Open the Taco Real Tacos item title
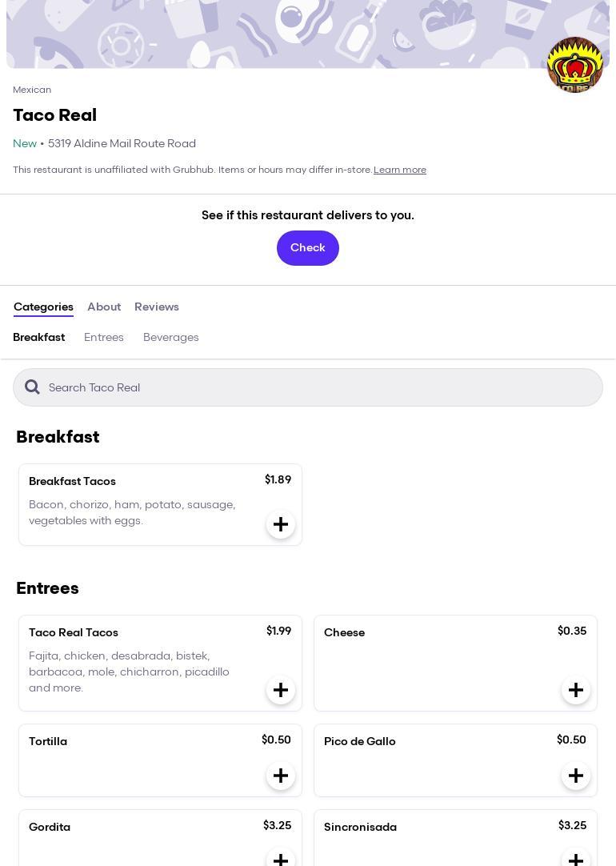This screenshot has width=616, height=866. [x=74, y=632]
